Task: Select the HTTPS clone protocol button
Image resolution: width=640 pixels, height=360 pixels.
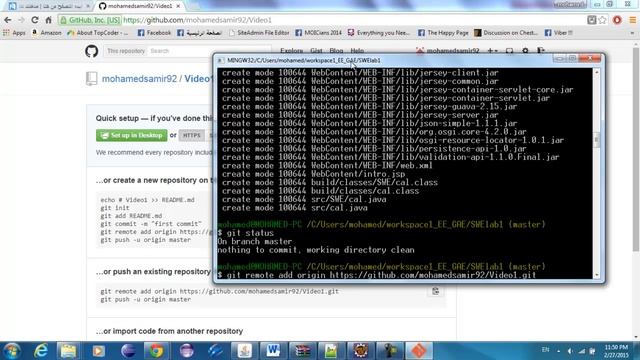Action: (191, 135)
